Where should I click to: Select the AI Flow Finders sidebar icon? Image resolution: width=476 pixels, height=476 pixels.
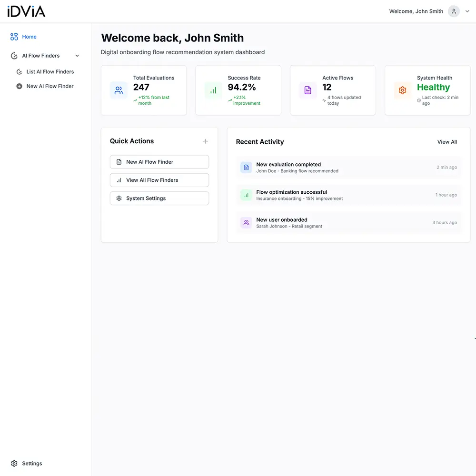click(14, 55)
